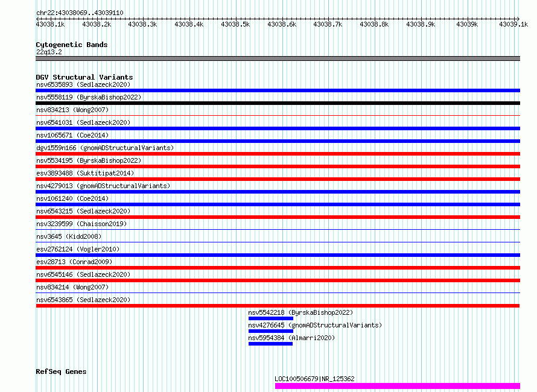Select the 22q13.2 band label

point(49,52)
